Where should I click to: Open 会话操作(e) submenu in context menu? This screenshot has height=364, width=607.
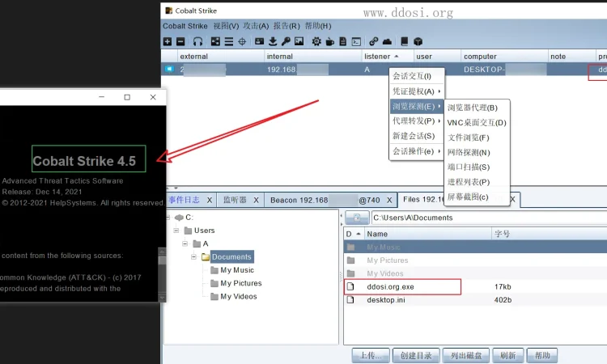[417, 151]
